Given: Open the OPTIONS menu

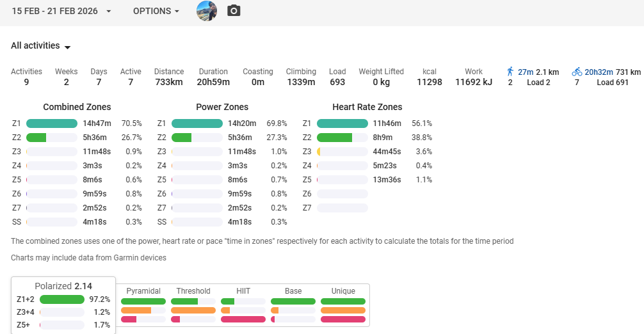Looking at the screenshot, I should point(156,12).
